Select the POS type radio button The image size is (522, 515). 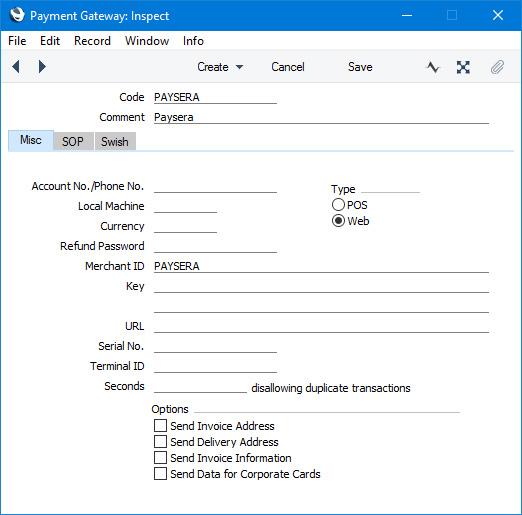[x=338, y=205]
